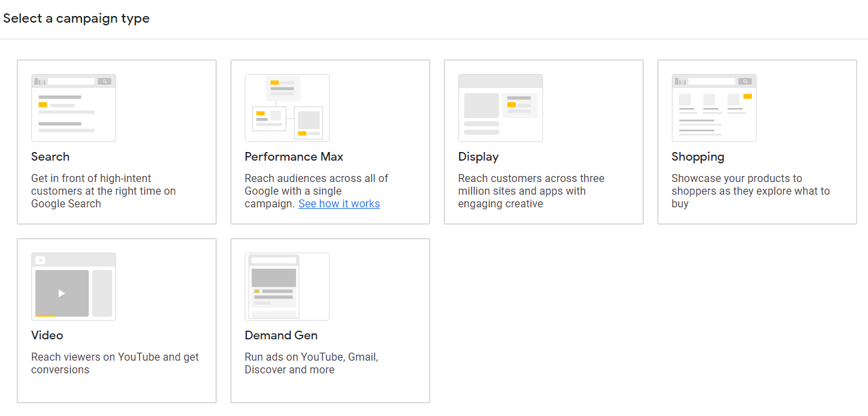The width and height of the screenshot is (868, 416).
Task: Click the Demand Gen illustration icon
Action: click(x=287, y=287)
